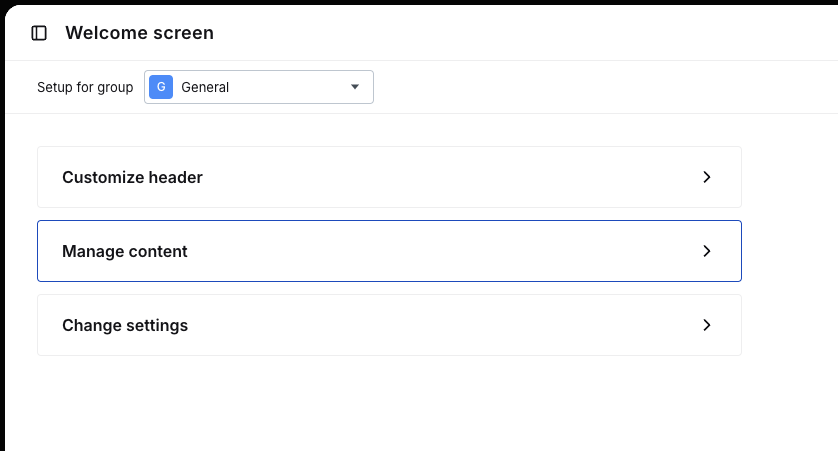838x451 pixels.
Task: Click the arrow beside Manage content
Action: 706,251
